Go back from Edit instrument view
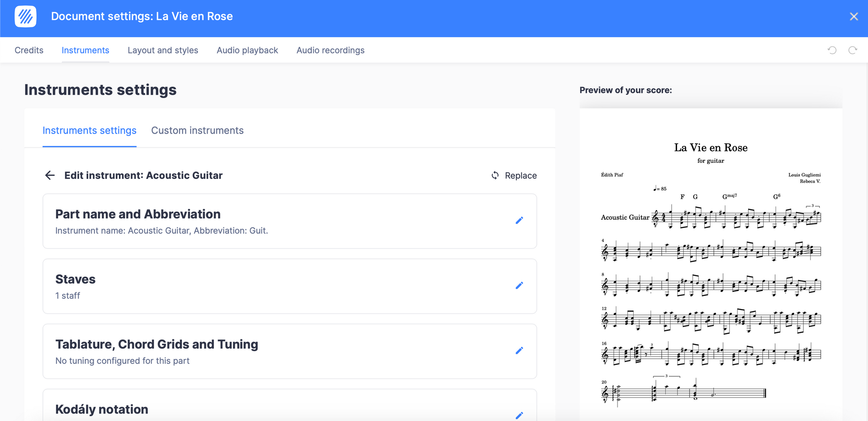Screen dimensions: 868x421 click(50, 175)
